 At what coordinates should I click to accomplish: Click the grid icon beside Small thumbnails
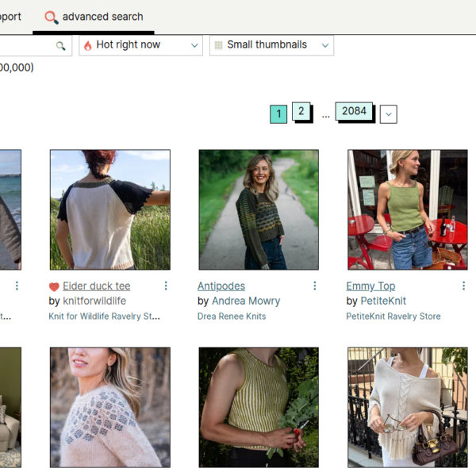[x=219, y=45]
